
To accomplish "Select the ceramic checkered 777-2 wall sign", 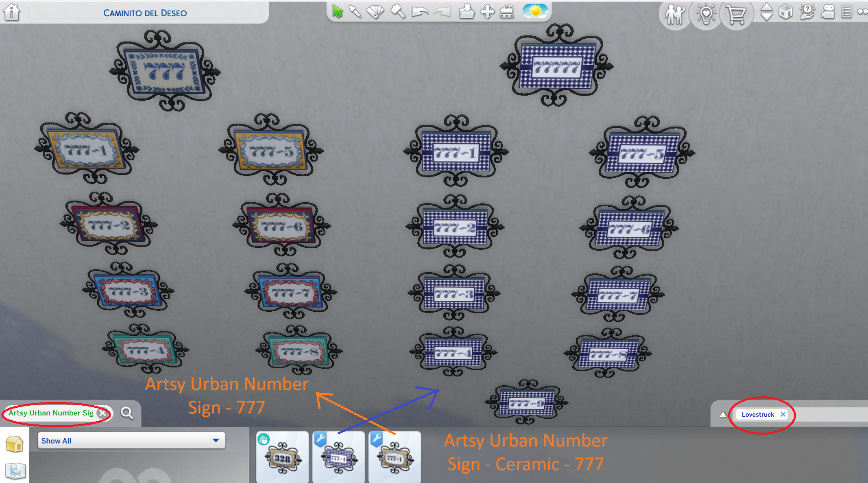I will [455, 226].
